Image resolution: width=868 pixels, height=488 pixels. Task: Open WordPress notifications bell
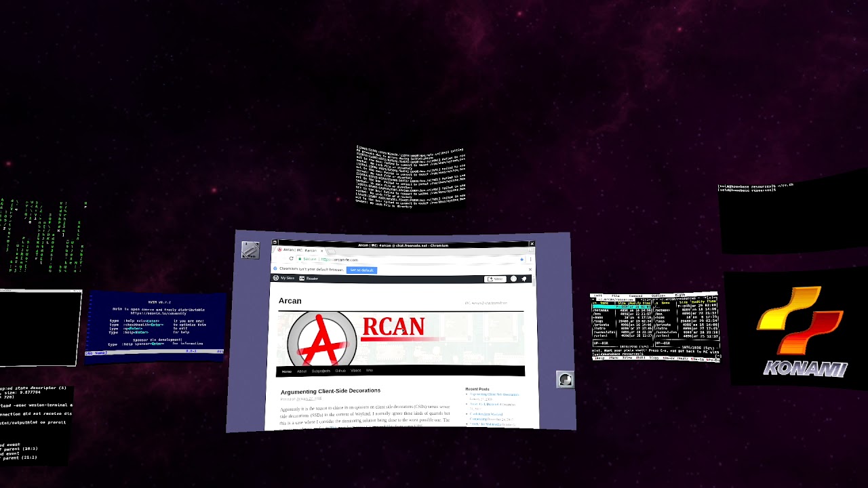pos(524,279)
